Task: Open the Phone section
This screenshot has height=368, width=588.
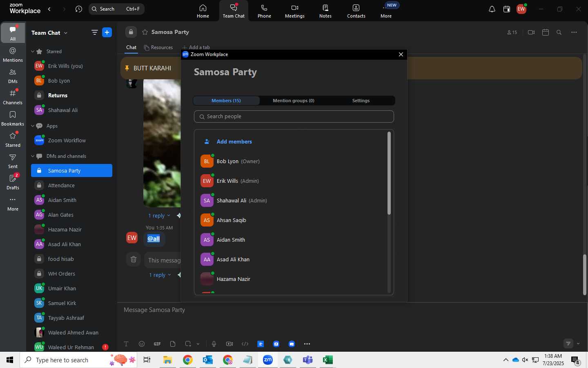Action: click(x=264, y=11)
